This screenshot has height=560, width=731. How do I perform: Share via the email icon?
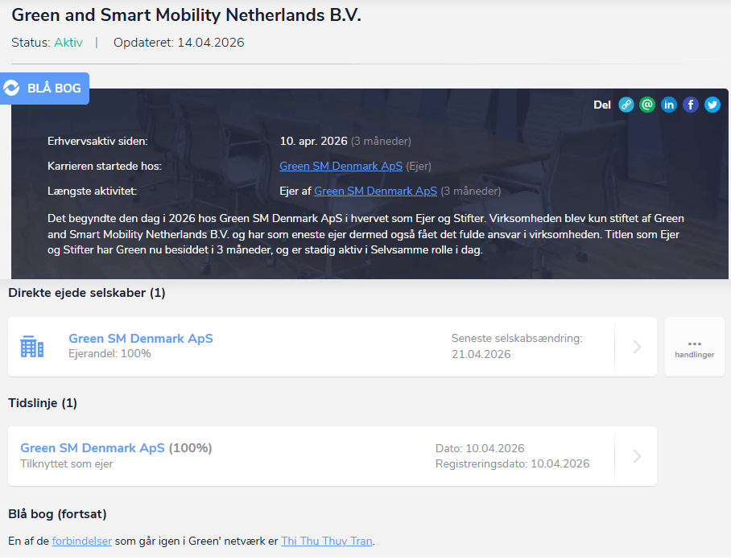pyautogui.click(x=647, y=105)
